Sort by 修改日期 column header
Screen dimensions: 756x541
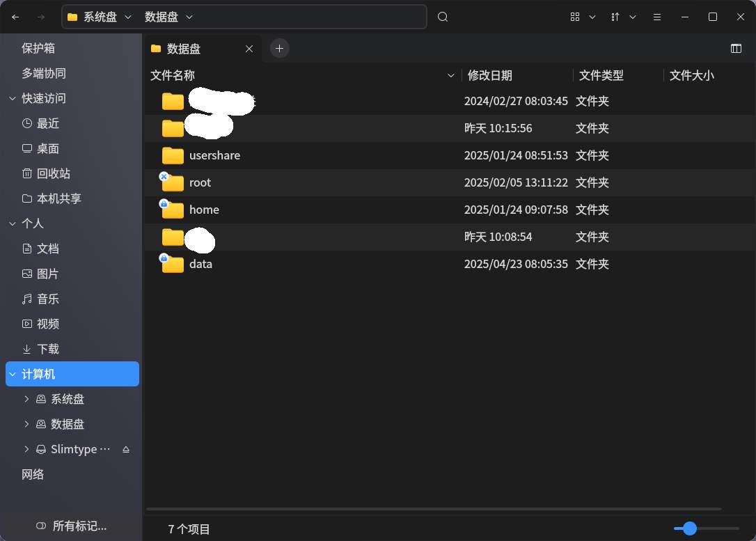click(490, 75)
